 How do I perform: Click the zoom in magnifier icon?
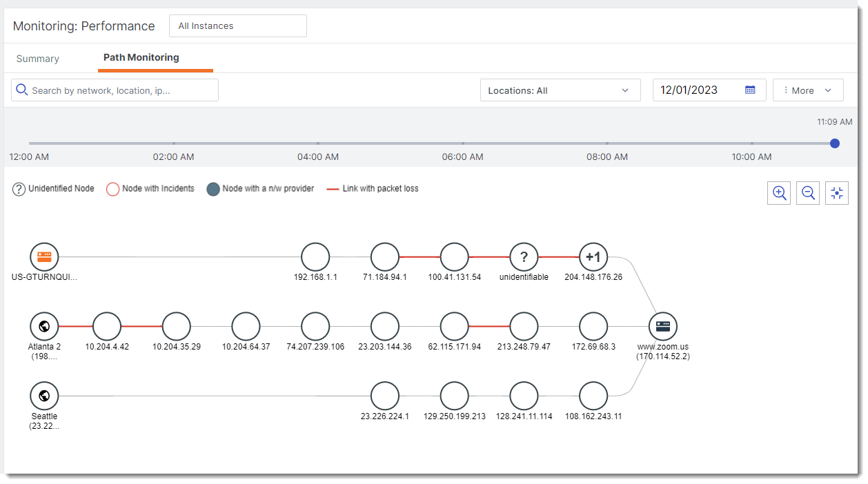coord(780,193)
